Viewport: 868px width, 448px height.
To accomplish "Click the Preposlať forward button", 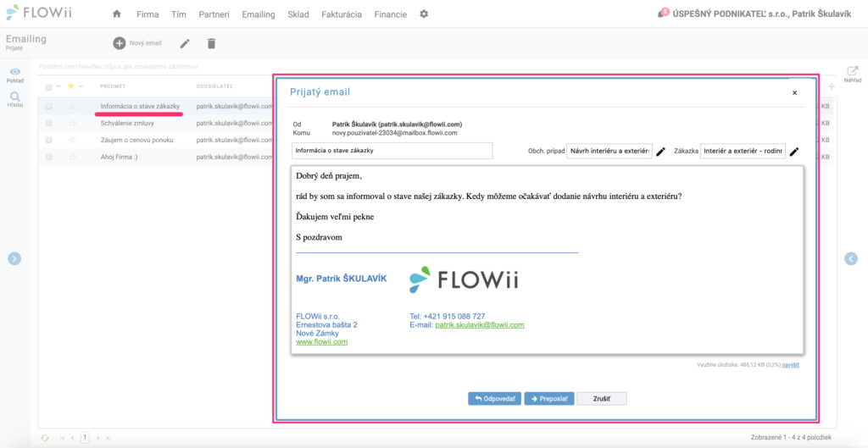I will coord(549,399).
